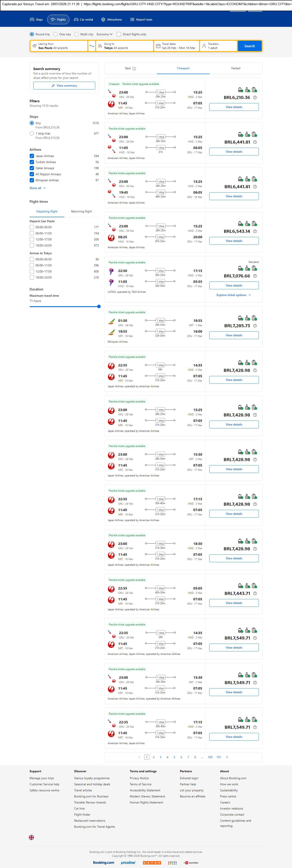The width and height of the screenshot is (292, 868).
Task: Open View details for Ethiopian Airlines BRL7,285.73 flight
Action: coord(234,335)
